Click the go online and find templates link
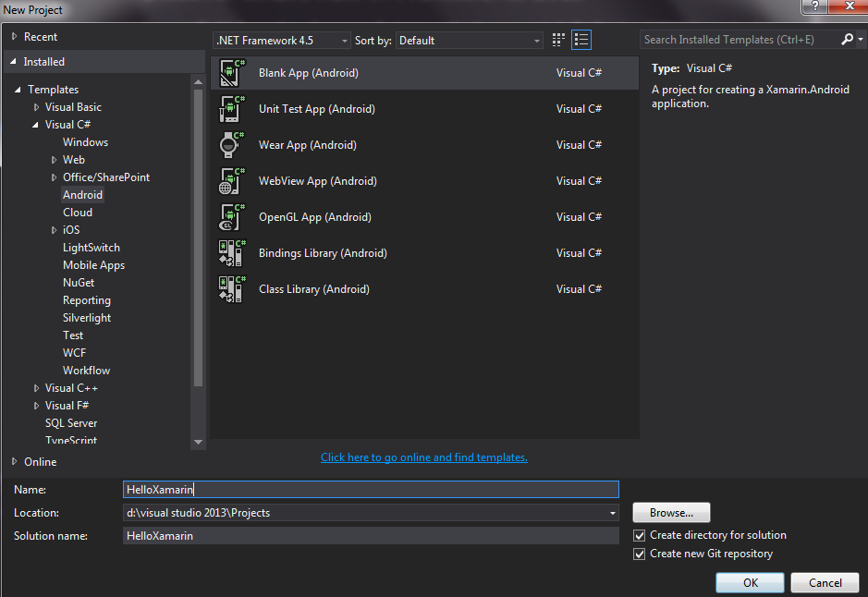 (424, 457)
